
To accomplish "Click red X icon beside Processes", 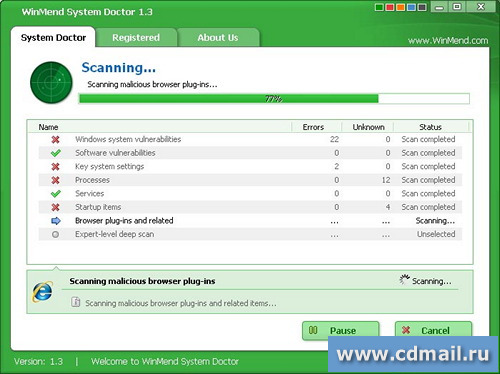I will tap(56, 180).
